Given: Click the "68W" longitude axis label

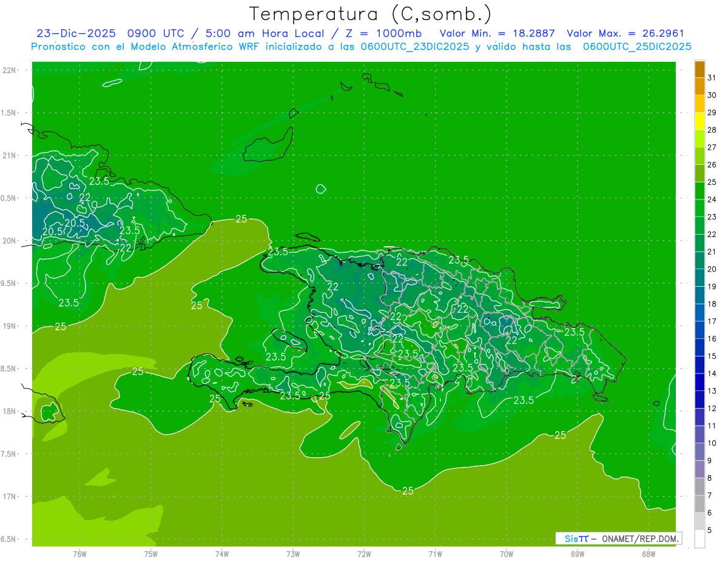Looking at the screenshot, I should click(x=649, y=554).
